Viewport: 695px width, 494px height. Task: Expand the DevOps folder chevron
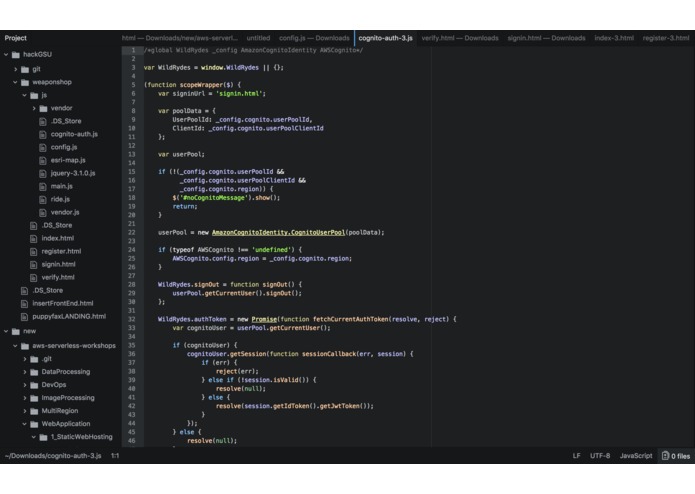tap(25, 385)
